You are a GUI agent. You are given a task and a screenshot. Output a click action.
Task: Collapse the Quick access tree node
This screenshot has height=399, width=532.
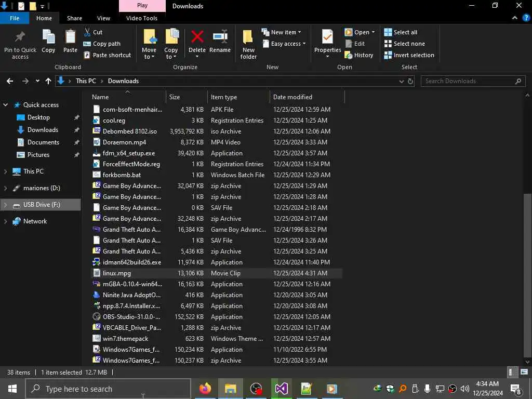(5, 105)
